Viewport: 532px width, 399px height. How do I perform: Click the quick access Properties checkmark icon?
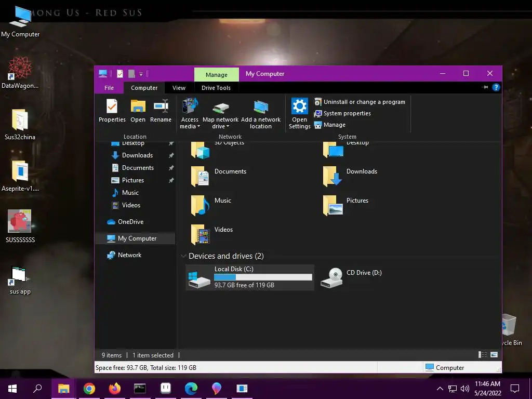point(120,74)
